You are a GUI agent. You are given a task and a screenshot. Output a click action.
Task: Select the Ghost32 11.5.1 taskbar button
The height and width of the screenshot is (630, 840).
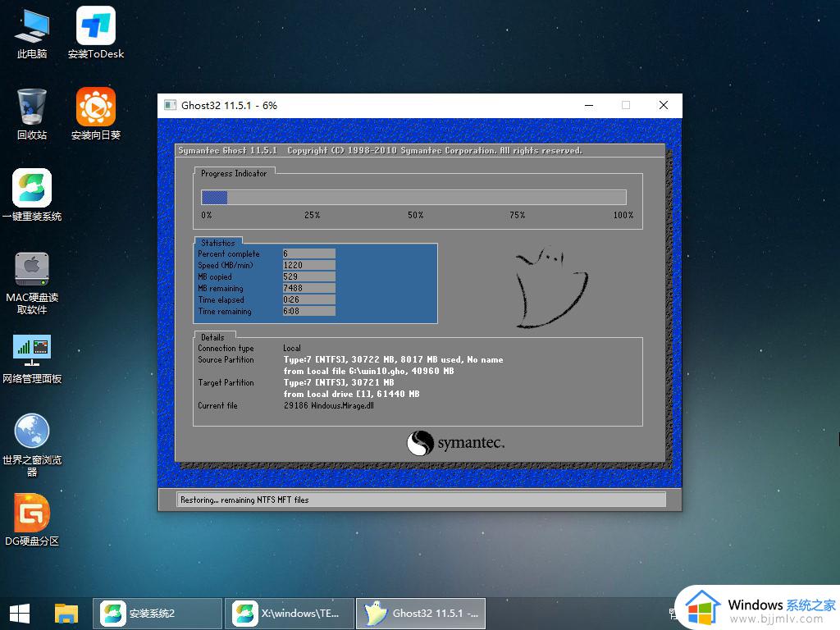pyautogui.click(x=421, y=614)
